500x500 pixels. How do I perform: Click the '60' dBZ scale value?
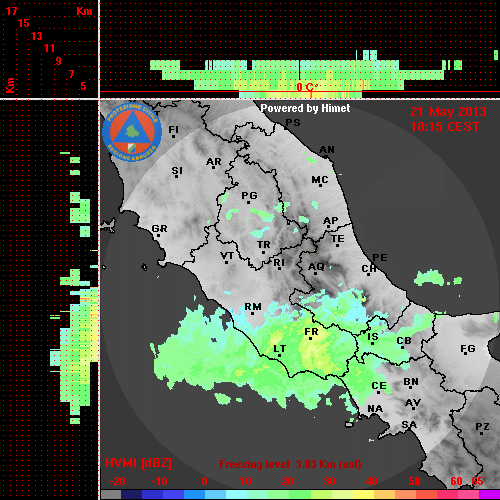456,481
